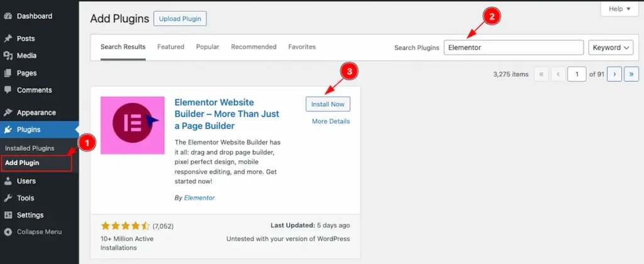Switch to the Popular tab
The width and height of the screenshot is (644, 264).
point(208,47)
